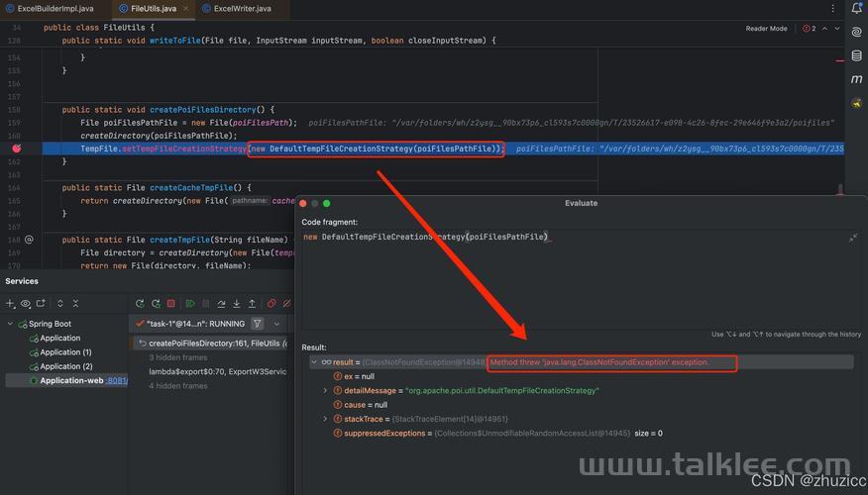Click the error count indicator showing 2
The width and height of the screenshot is (868, 495).
pos(809,28)
